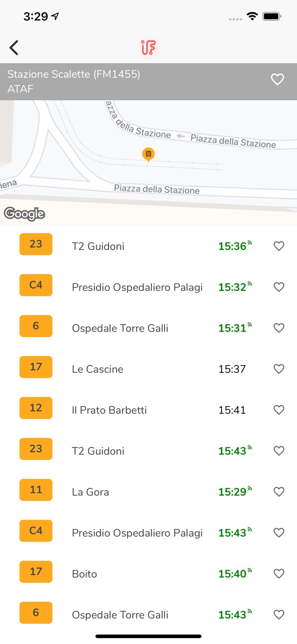
Task: Favorite Il Prato Barbetti line 12
Action: point(279,410)
